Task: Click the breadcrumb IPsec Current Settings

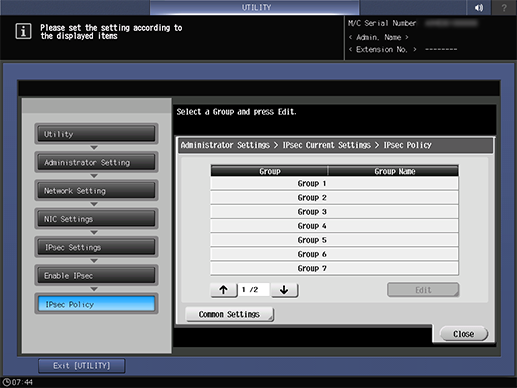Action: [x=326, y=145]
